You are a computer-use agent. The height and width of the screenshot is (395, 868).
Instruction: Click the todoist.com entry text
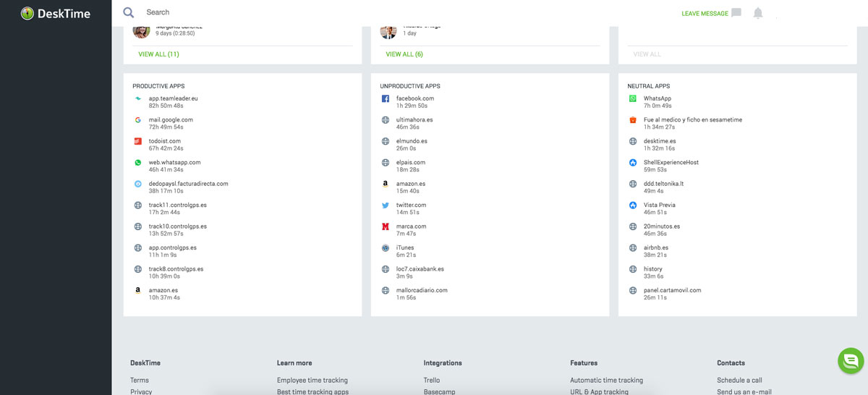(x=165, y=141)
